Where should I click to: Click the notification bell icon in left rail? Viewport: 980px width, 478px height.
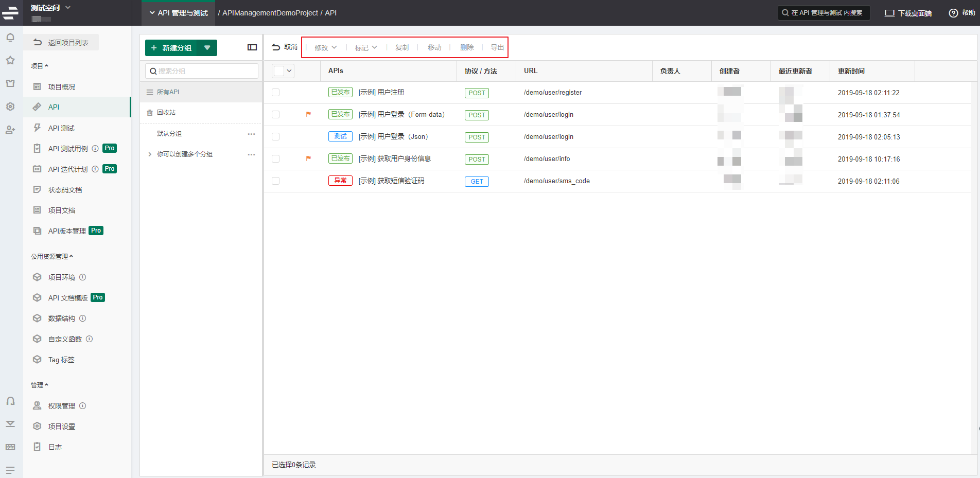pyautogui.click(x=10, y=38)
